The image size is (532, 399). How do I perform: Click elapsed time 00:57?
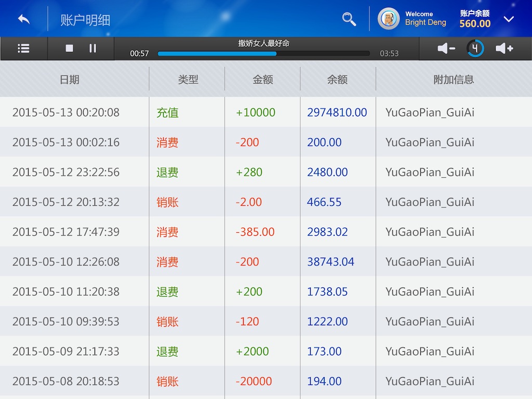point(139,54)
